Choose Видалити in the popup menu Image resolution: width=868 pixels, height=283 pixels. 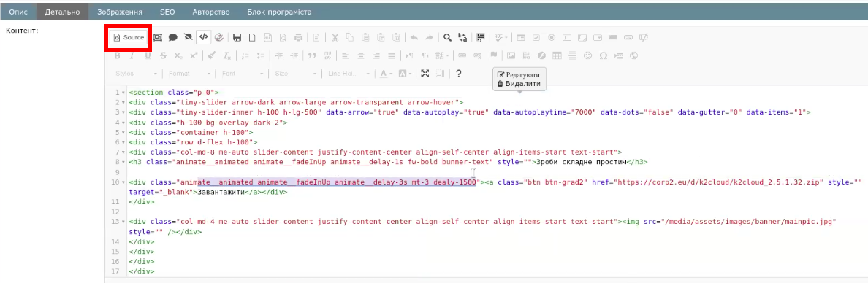click(519, 83)
